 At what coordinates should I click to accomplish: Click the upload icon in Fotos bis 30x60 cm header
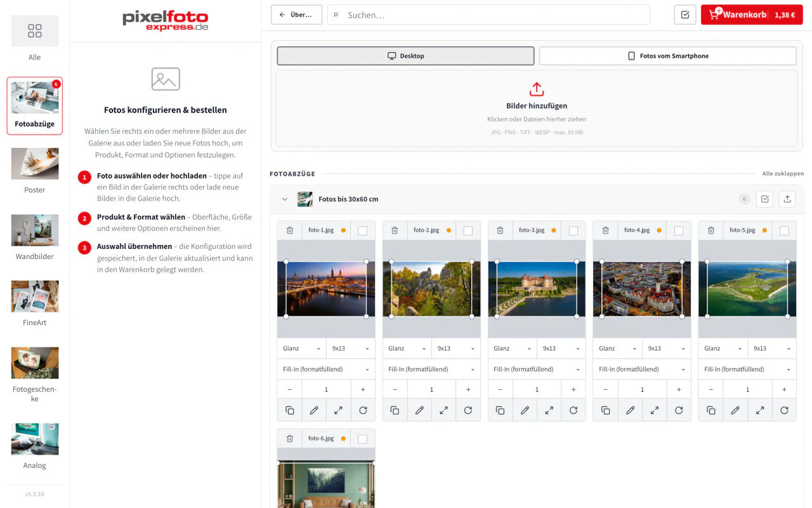(787, 199)
